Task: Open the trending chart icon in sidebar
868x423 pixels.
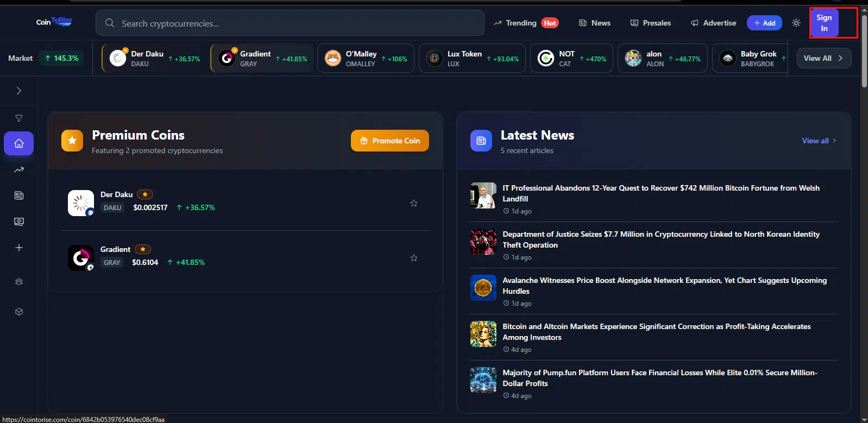Action: pyautogui.click(x=19, y=170)
